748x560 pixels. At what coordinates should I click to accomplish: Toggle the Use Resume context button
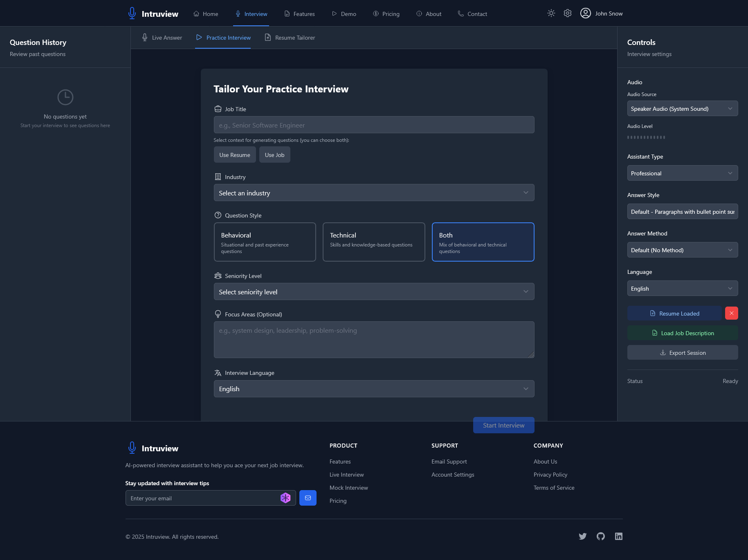235,155
